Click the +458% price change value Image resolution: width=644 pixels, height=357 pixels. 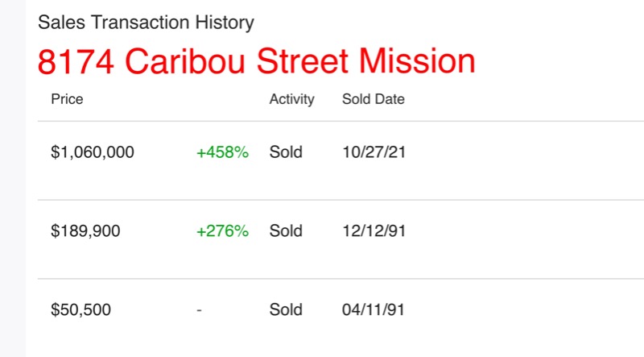click(222, 152)
